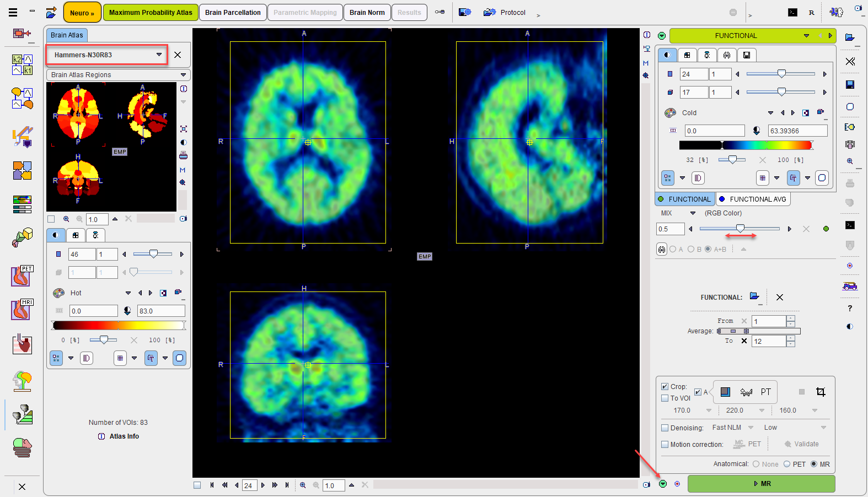Screen dimensions: 868x497
Task: Enable the Denoising checkbox
Action: (x=665, y=428)
